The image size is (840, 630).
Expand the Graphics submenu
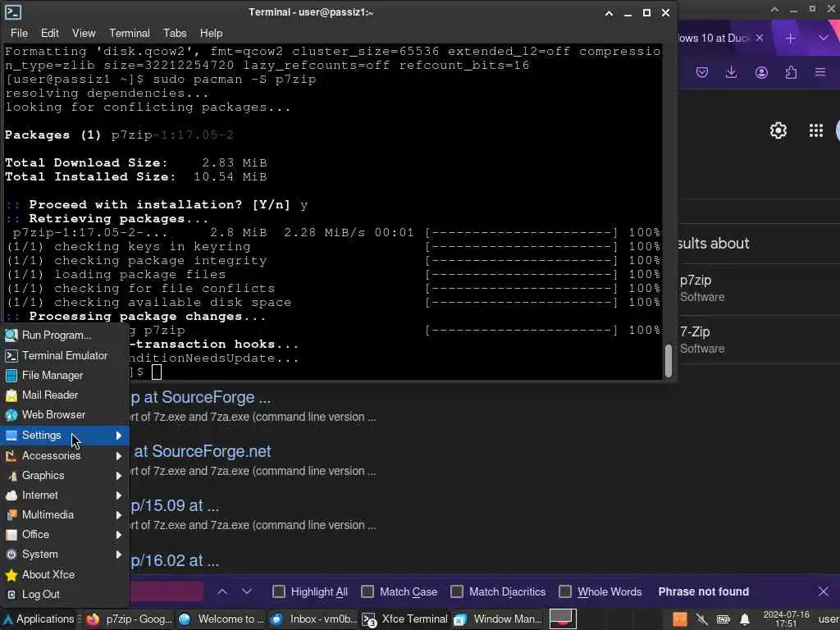[64, 476]
